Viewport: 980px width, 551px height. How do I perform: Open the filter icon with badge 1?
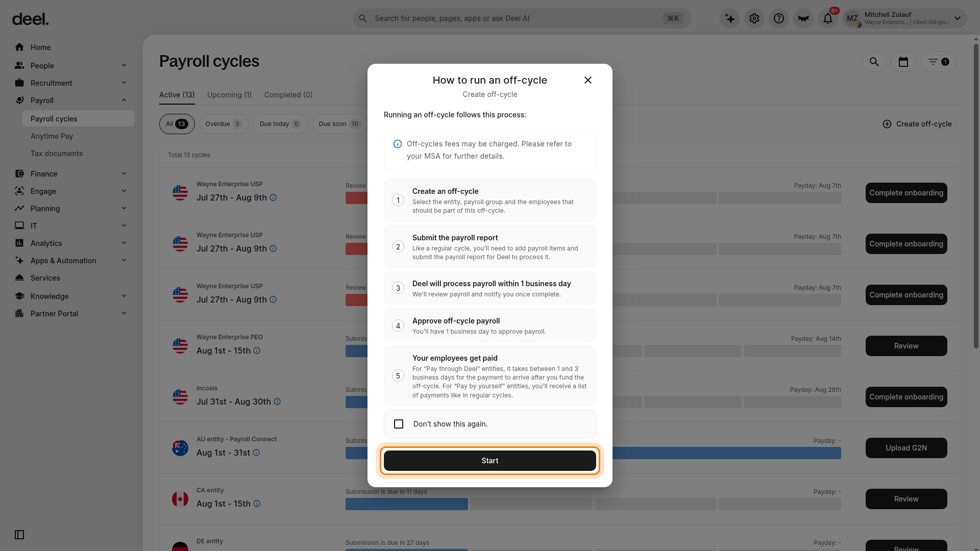point(938,62)
